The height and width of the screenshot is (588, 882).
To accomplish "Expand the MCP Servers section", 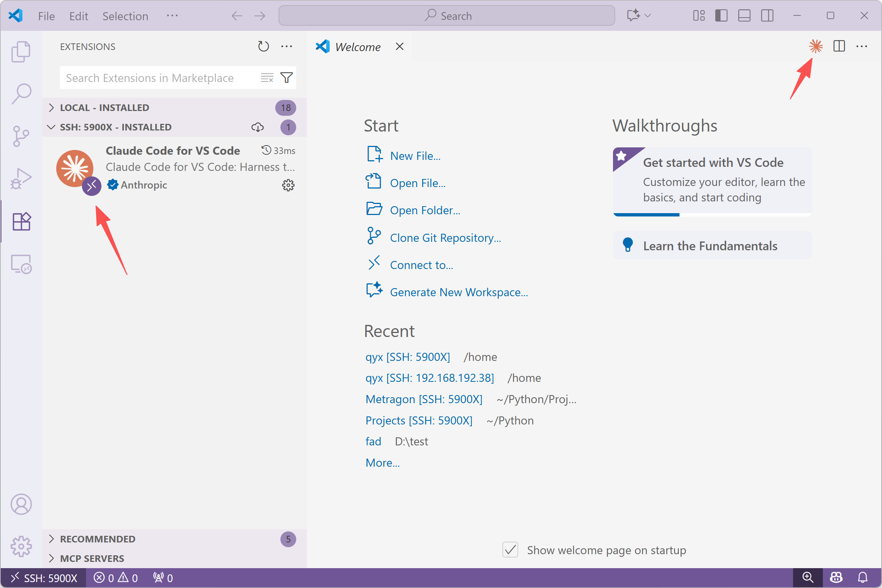I will [174, 558].
